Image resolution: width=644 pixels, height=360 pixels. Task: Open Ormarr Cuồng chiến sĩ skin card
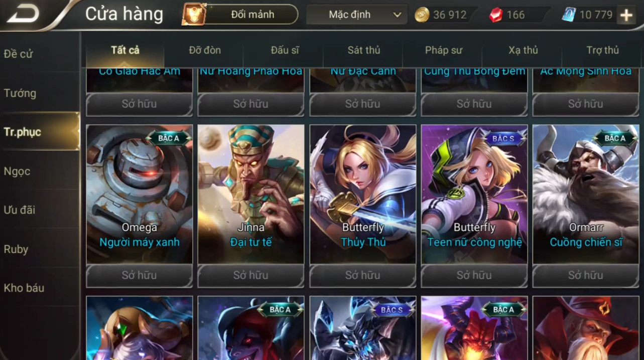pyautogui.click(x=586, y=194)
